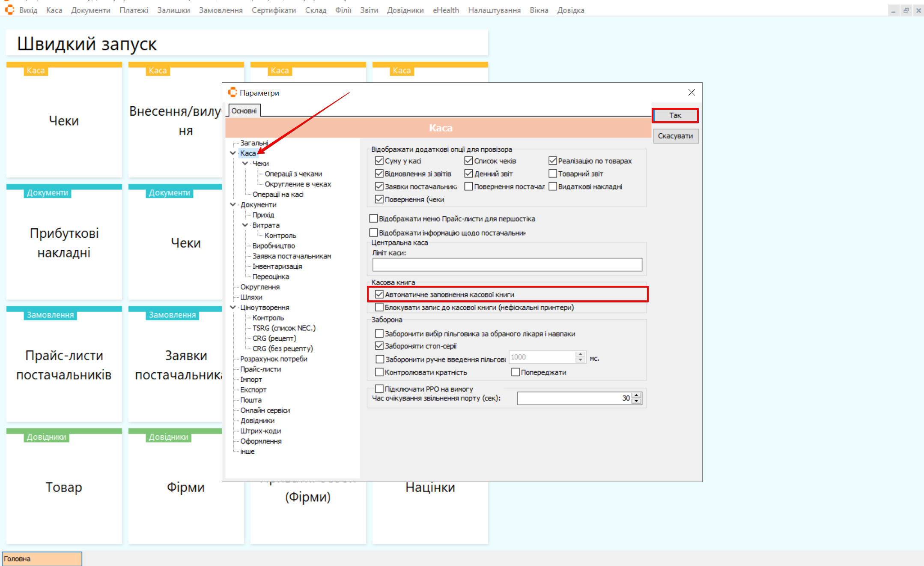Click the Параметри dialog title icon
This screenshot has width=924, height=566.
pos(232,93)
